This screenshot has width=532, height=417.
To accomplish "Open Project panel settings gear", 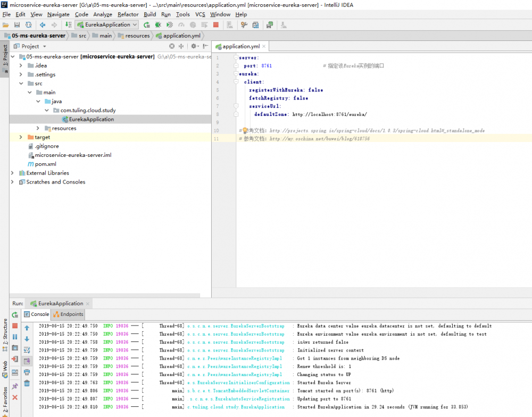I will click(x=194, y=46).
